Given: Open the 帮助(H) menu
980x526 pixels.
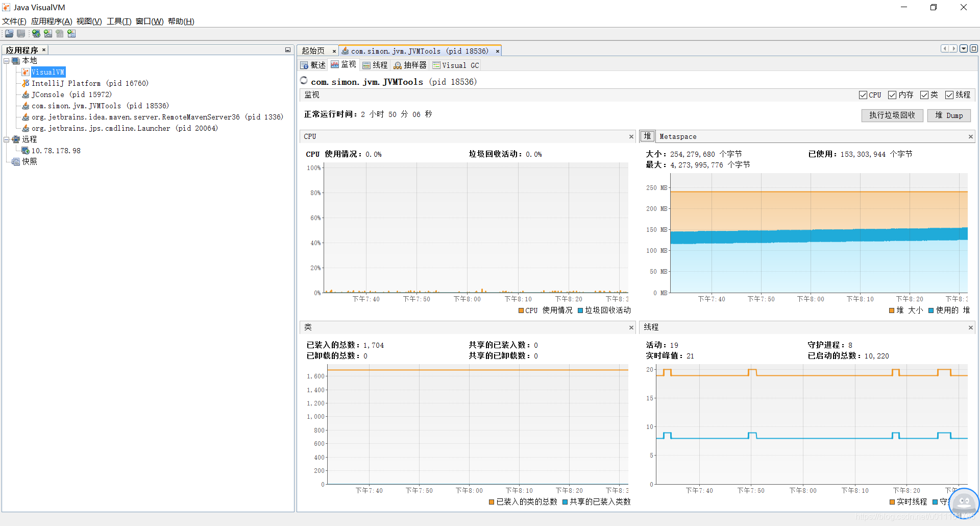Looking at the screenshot, I should point(181,21).
